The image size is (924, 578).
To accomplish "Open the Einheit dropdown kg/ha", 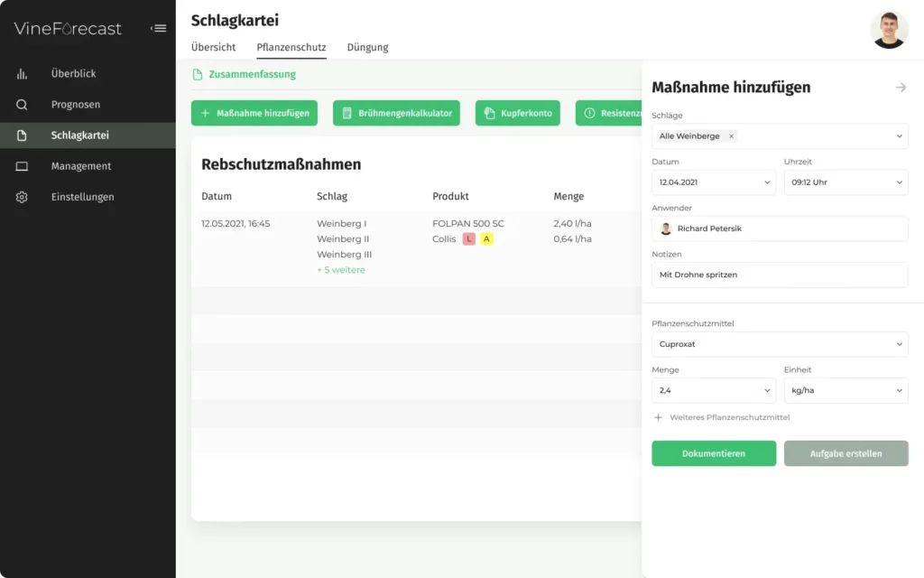I will point(845,390).
